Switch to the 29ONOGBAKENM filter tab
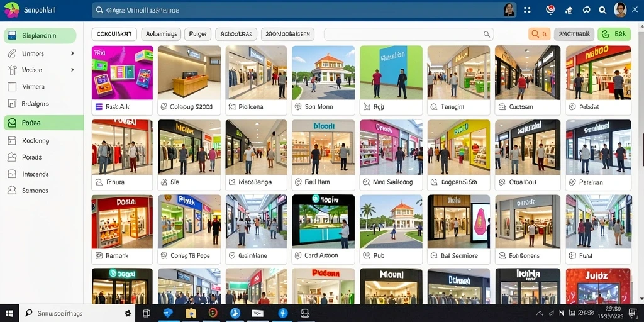The height and width of the screenshot is (322, 644). (x=287, y=34)
